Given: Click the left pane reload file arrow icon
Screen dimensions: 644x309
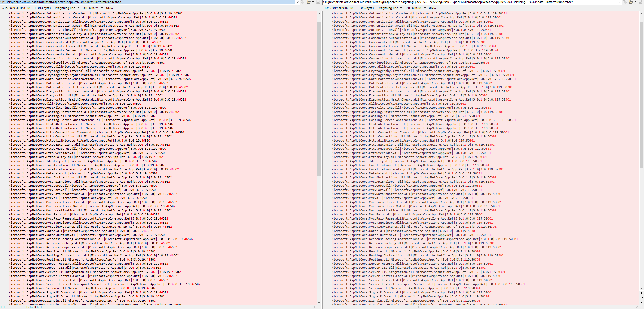Looking at the screenshot, I should click(302, 2).
